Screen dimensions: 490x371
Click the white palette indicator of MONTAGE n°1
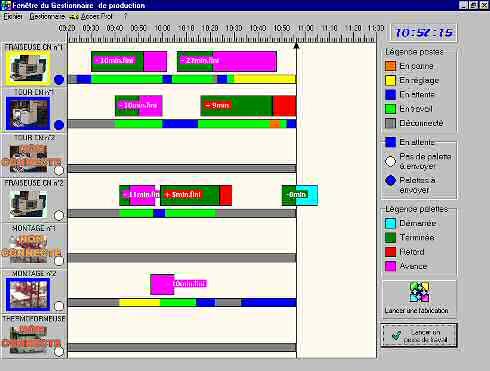59,261
